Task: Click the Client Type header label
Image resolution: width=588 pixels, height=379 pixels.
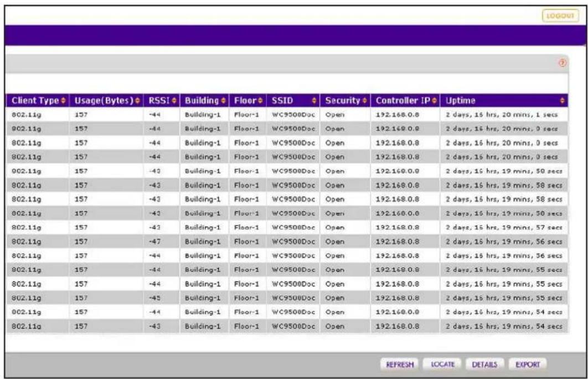Action: [35, 100]
